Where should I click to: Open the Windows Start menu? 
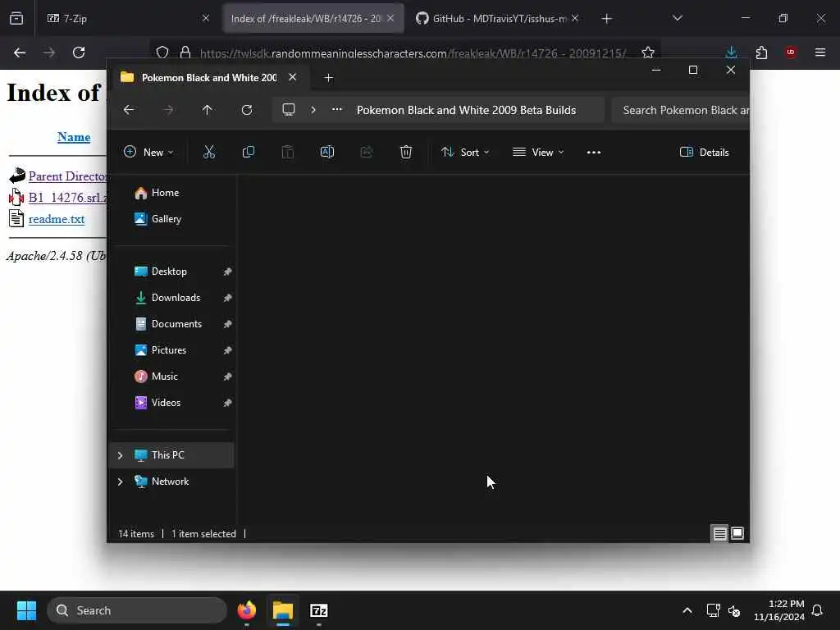(26, 610)
